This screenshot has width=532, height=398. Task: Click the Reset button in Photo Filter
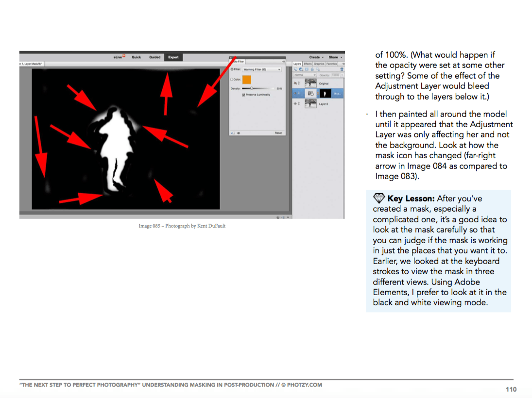click(x=278, y=133)
